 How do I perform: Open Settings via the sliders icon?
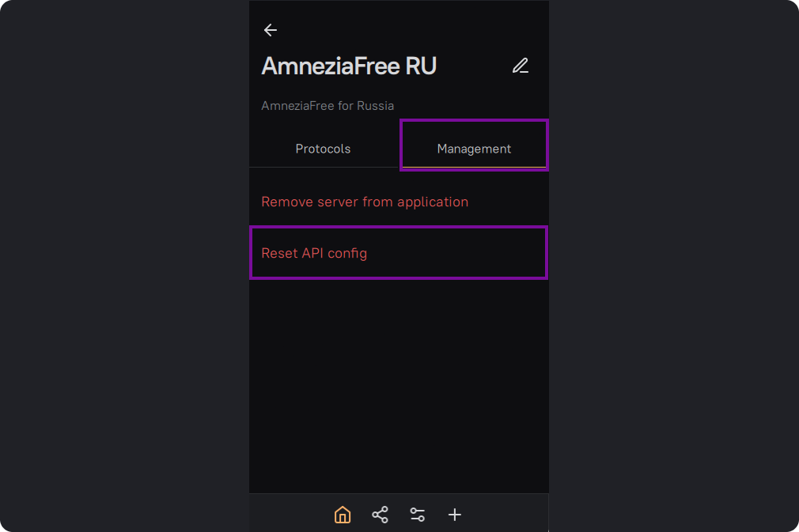(x=418, y=515)
